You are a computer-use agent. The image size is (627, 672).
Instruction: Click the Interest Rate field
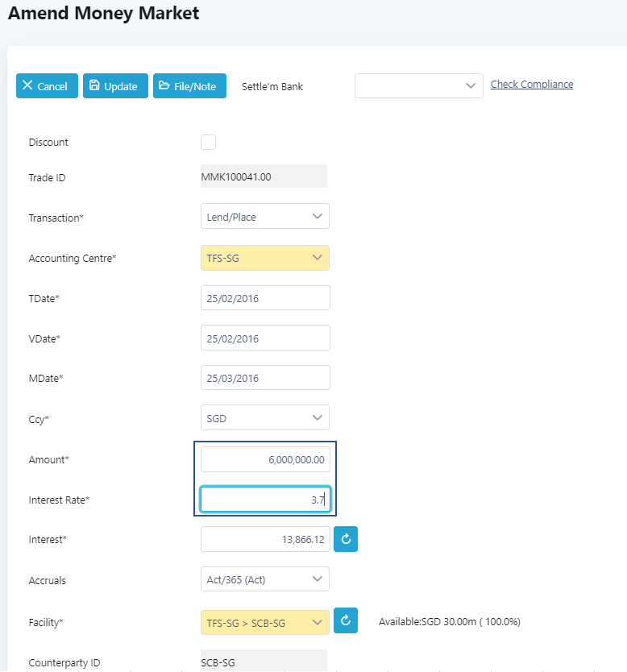pyautogui.click(x=264, y=500)
